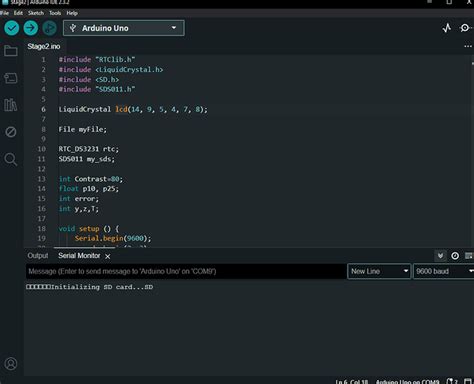Open the New Line ending dropdown
The width and height of the screenshot is (474, 384).
379,271
